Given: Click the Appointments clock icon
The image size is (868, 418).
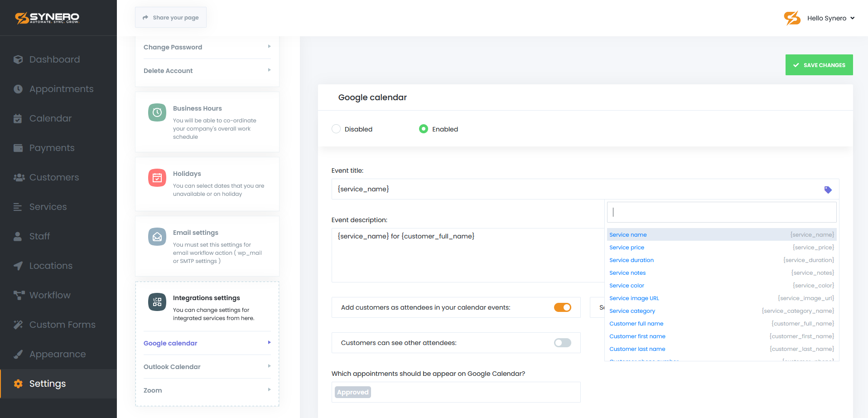Looking at the screenshot, I should point(18,89).
